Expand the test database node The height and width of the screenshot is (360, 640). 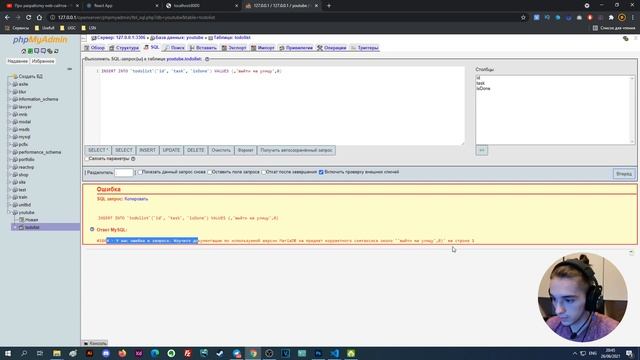pyautogui.click(x=10, y=190)
